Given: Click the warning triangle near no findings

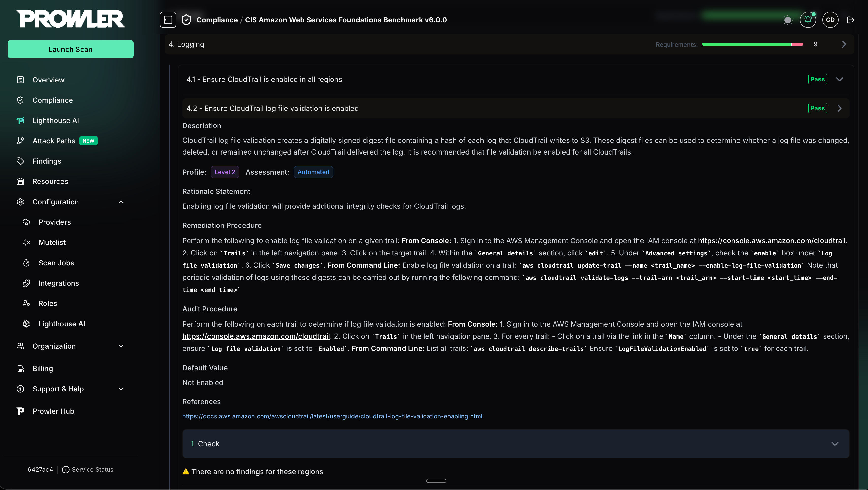Looking at the screenshot, I should click(186, 471).
